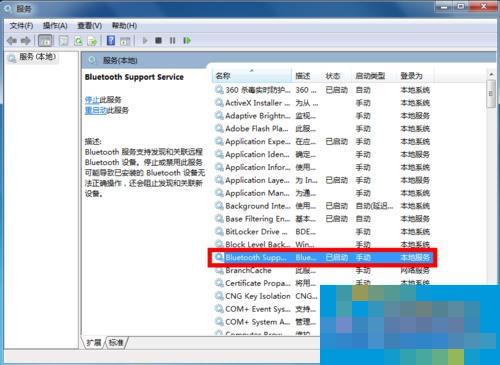Viewport: 500px width, 365px height.
Task: Select the Application Experience service
Action: pos(323,142)
